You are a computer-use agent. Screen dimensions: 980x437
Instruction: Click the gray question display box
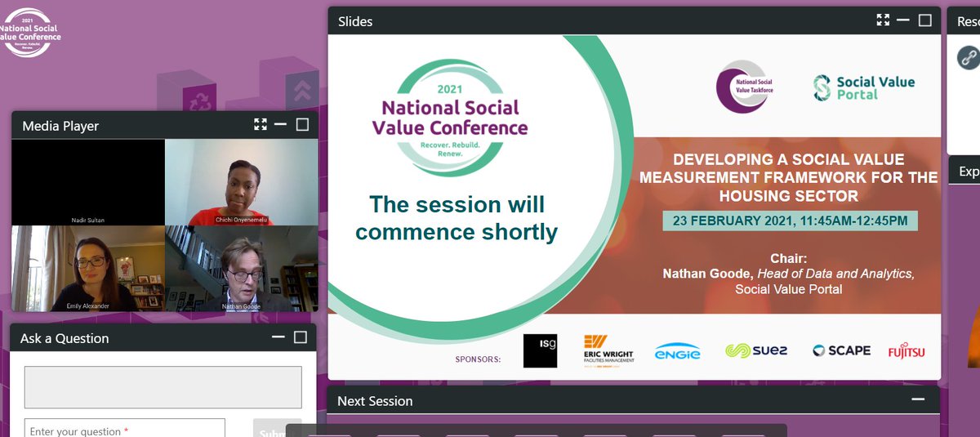[163, 387]
